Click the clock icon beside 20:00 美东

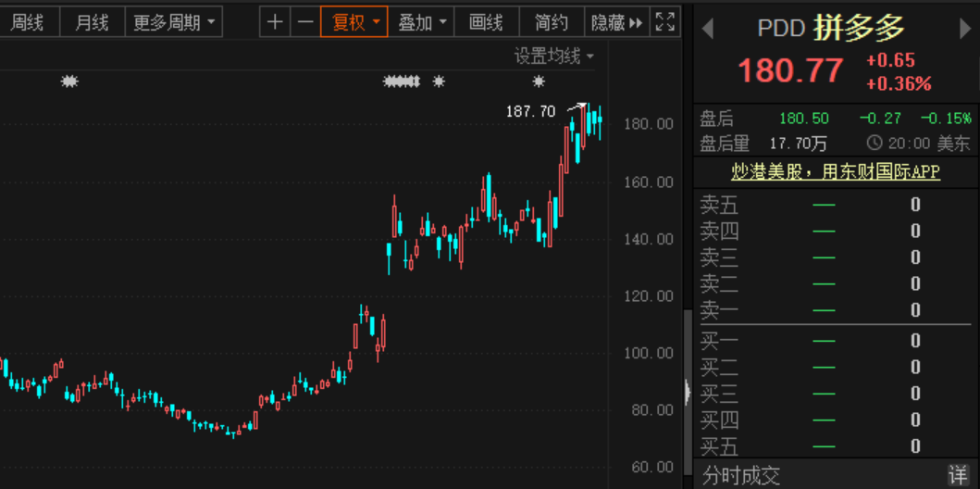pyautogui.click(x=875, y=144)
